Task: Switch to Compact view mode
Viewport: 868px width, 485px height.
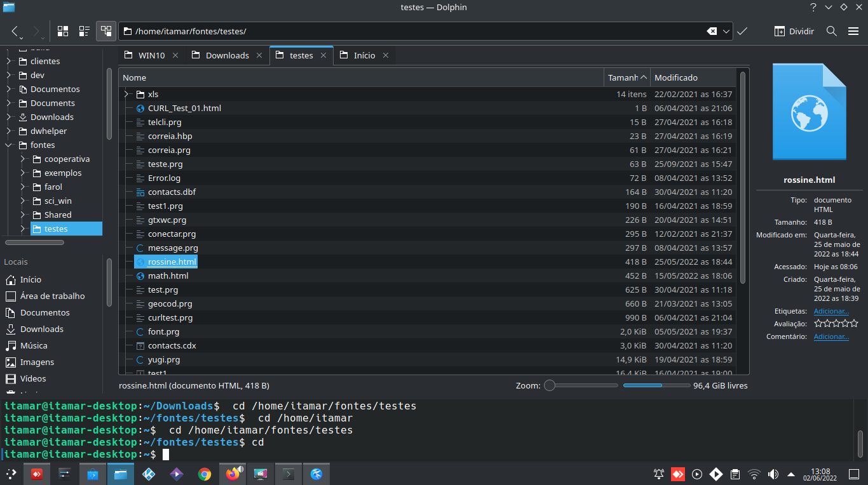Action: click(84, 31)
